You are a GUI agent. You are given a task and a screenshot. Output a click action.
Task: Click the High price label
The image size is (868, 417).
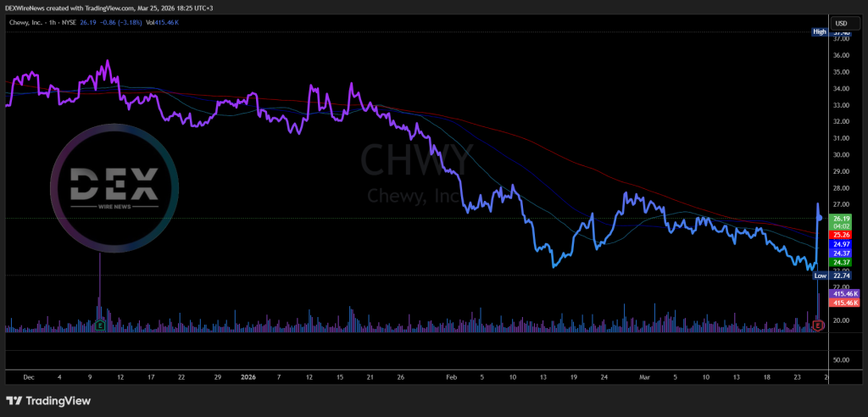tap(820, 31)
